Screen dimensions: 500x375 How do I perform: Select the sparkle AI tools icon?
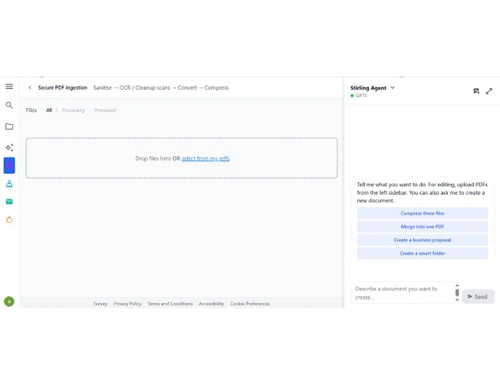pos(9,147)
